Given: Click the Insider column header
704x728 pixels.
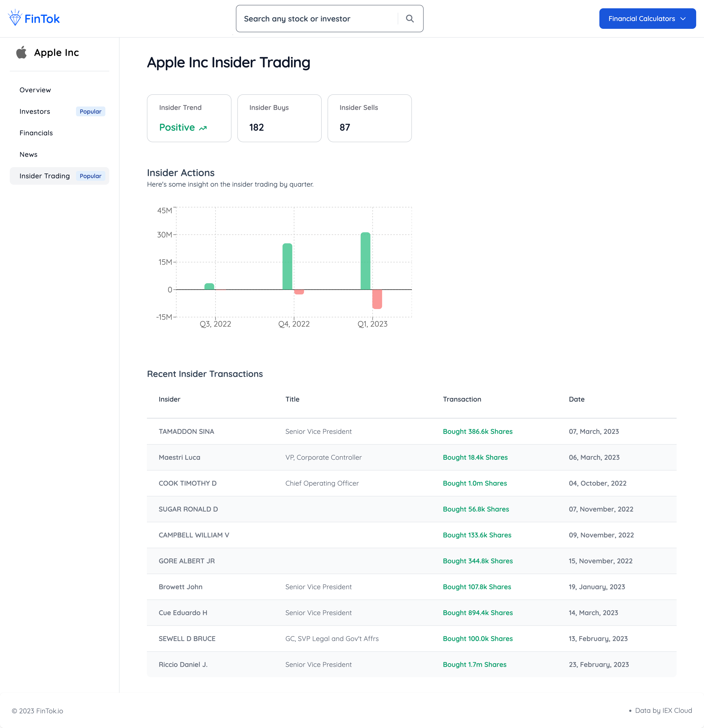Looking at the screenshot, I should [x=169, y=399].
